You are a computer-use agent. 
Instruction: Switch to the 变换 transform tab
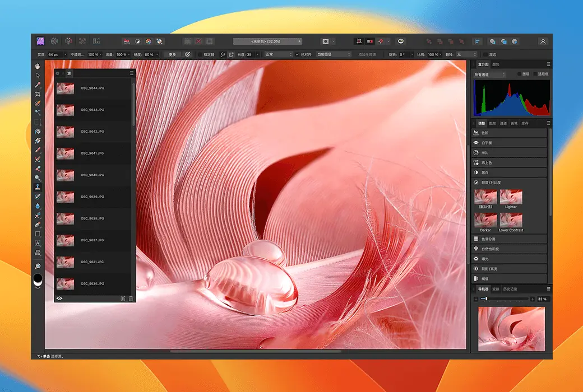(496, 289)
